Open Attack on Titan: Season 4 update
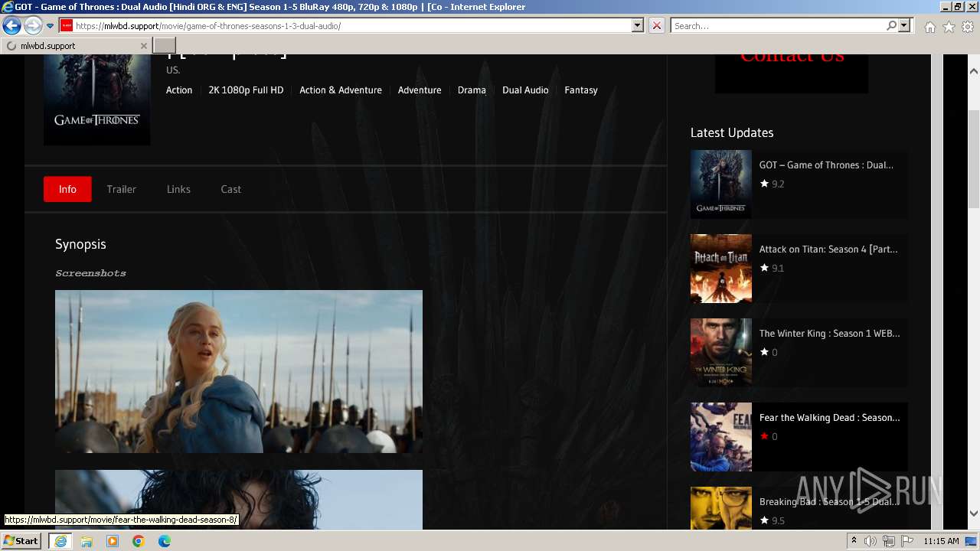980x551 pixels. [x=828, y=249]
